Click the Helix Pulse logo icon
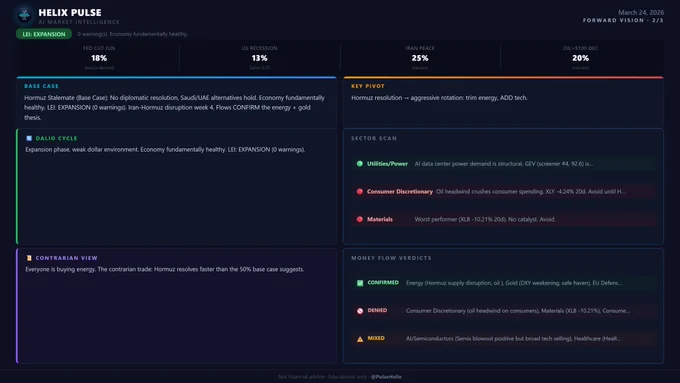Screen dimensions: 680x383 point(24,15)
